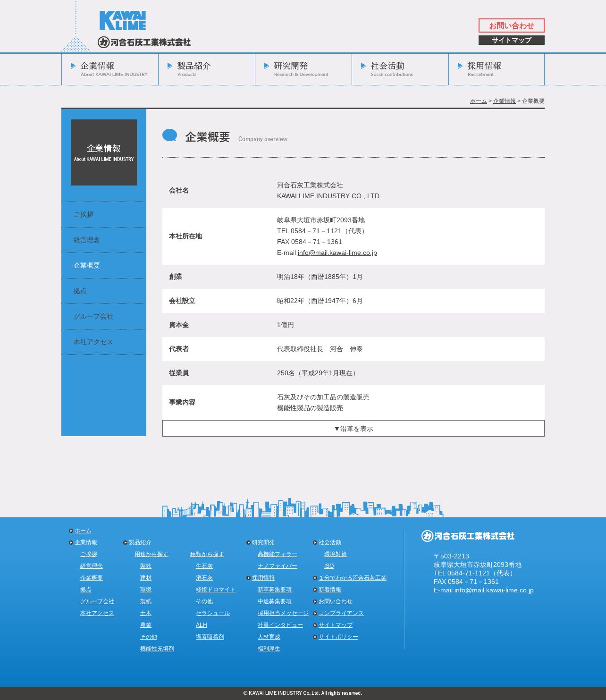Viewport: 606px width, 700px height.
Task: Click footer 農業 link
Action: (146, 625)
